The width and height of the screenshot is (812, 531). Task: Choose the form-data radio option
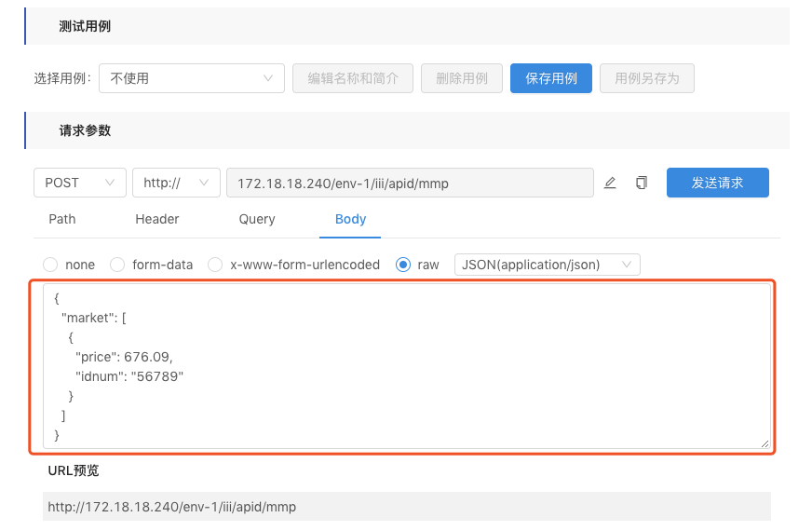(x=117, y=265)
